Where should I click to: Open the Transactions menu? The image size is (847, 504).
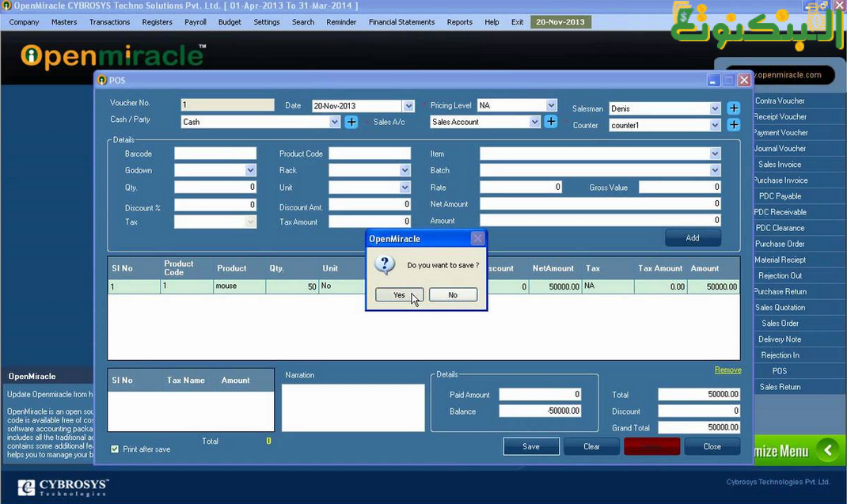pos(110,22)
